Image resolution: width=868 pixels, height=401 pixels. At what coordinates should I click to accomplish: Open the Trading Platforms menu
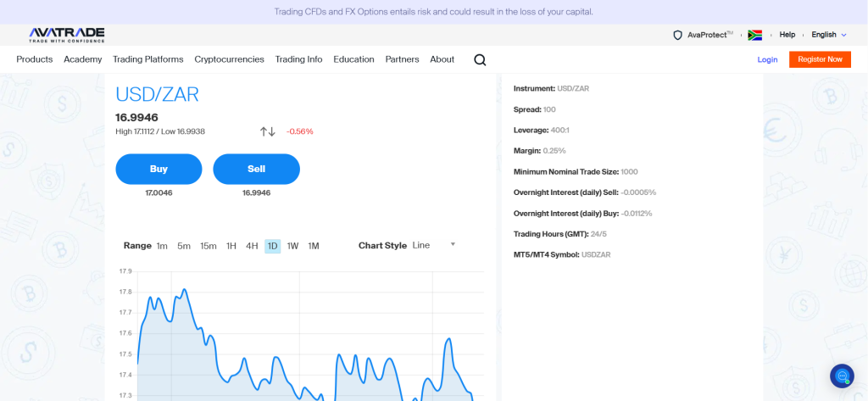tap(147, 59)
